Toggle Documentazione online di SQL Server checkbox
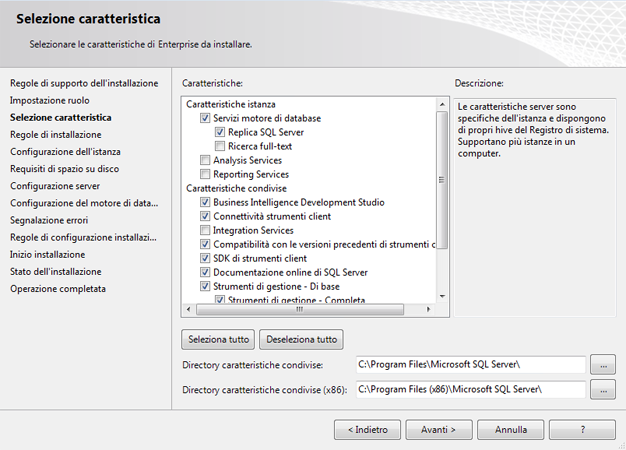Screen dimensions: 626x450 click(205, 272)
